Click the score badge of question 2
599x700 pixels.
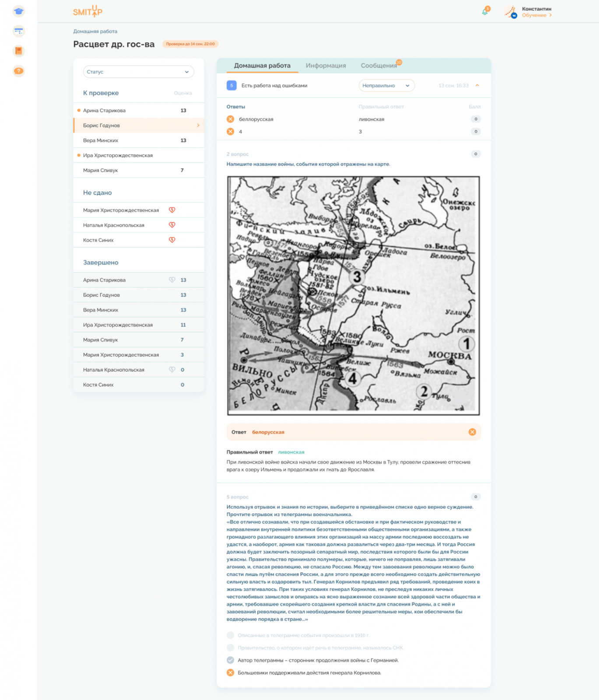(x=476, y=154)
